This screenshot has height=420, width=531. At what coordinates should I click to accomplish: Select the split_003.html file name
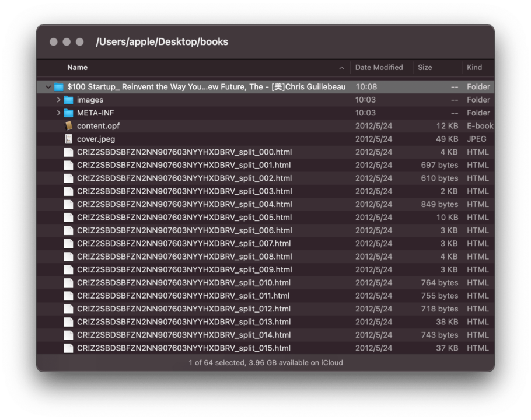[184, 191]
